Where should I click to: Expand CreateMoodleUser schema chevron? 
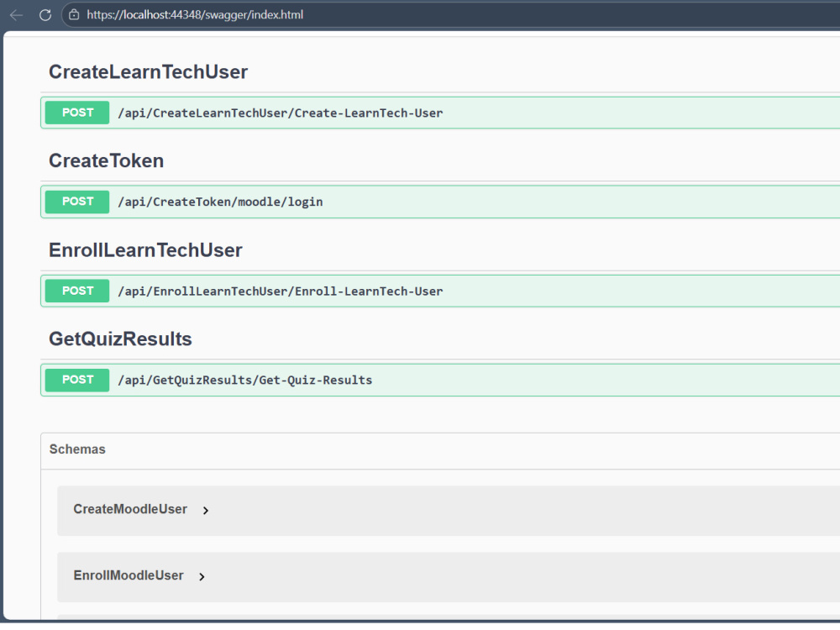[206, 511]
